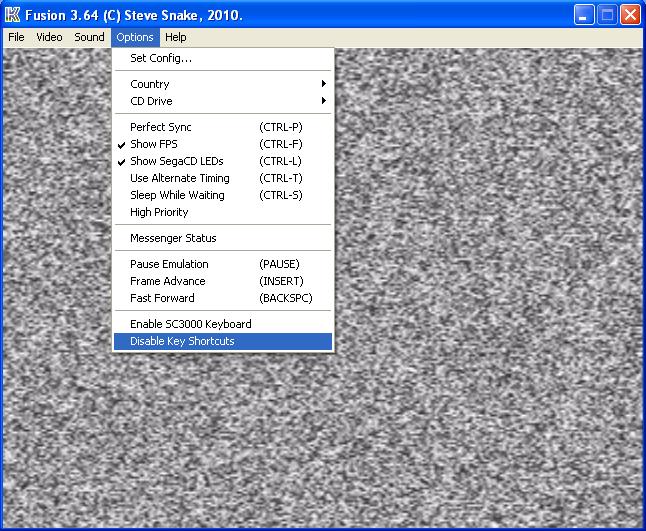Toggle Use Alternate Timing
646x531 pixels.
223,178
